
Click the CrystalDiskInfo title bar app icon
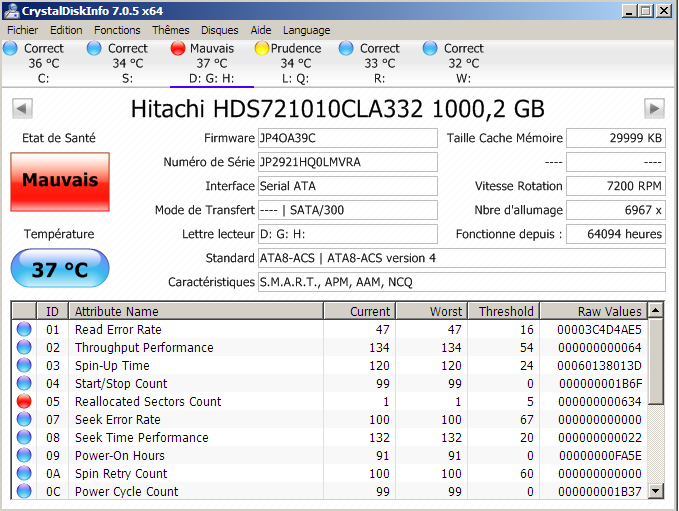(12, 10)
